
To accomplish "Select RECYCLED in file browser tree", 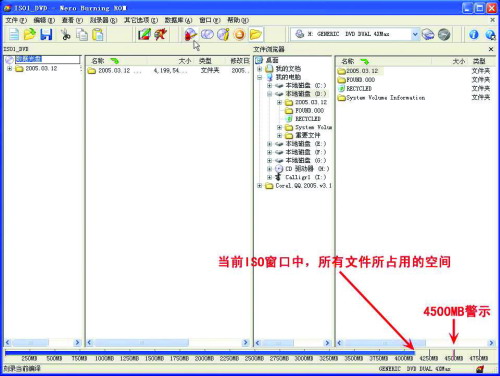I will coord(308,119).
